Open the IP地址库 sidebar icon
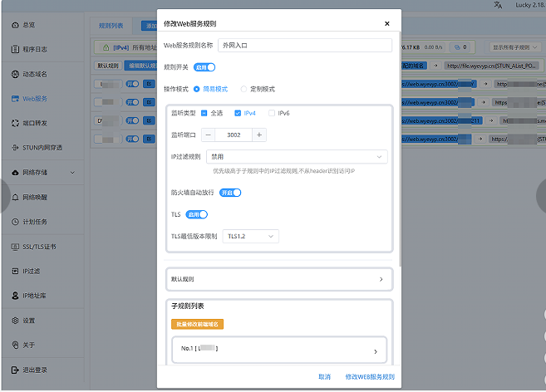 pos(16,296)
